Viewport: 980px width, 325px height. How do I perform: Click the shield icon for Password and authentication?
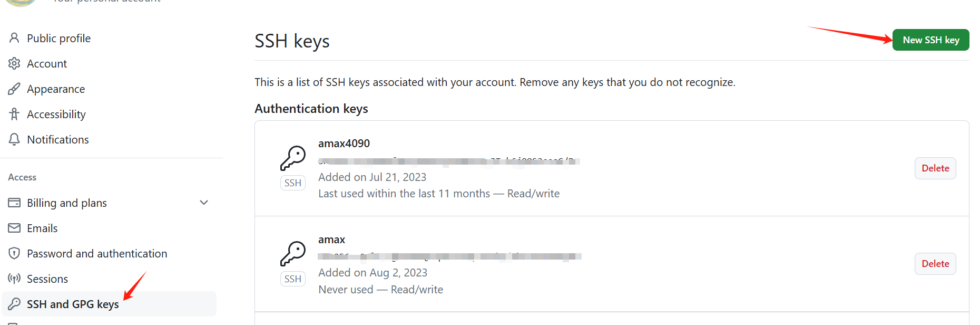(x=14, y=253)
